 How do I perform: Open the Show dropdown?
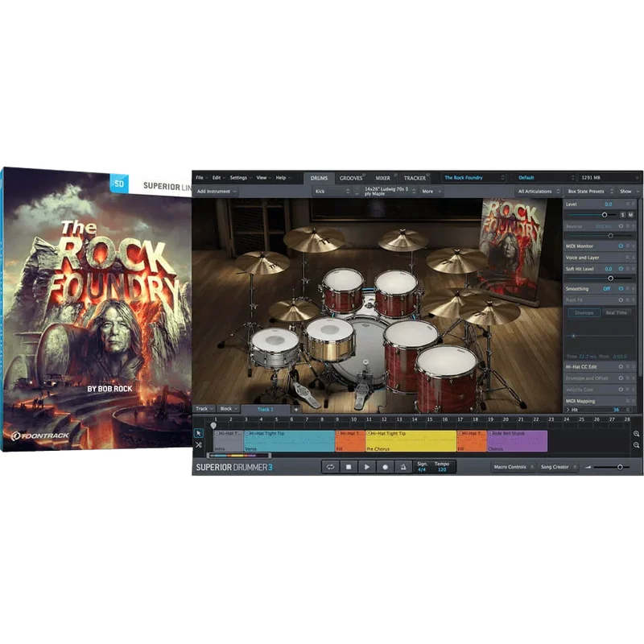click(630, 192)
